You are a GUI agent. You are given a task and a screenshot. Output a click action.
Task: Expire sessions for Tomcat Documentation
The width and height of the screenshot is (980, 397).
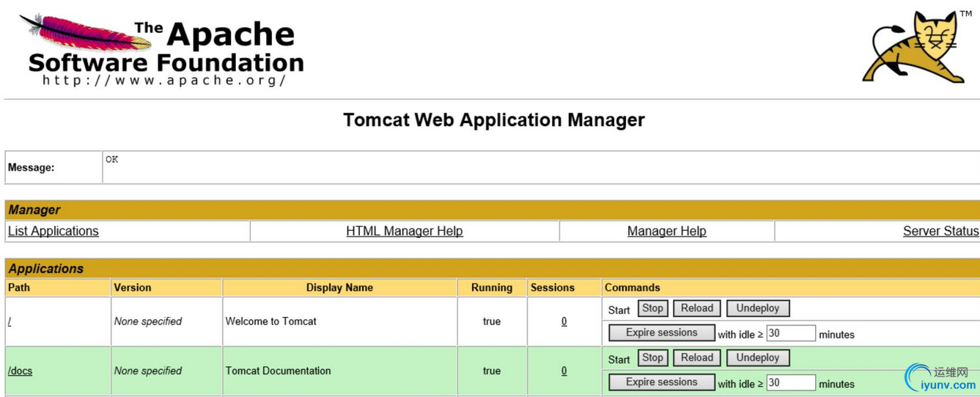(x=662, y=382)
